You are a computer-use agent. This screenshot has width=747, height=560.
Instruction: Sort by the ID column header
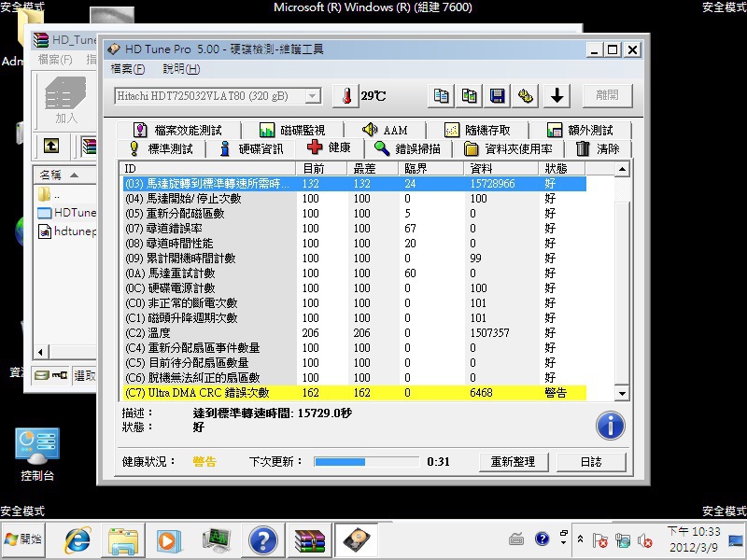[207, 169]
